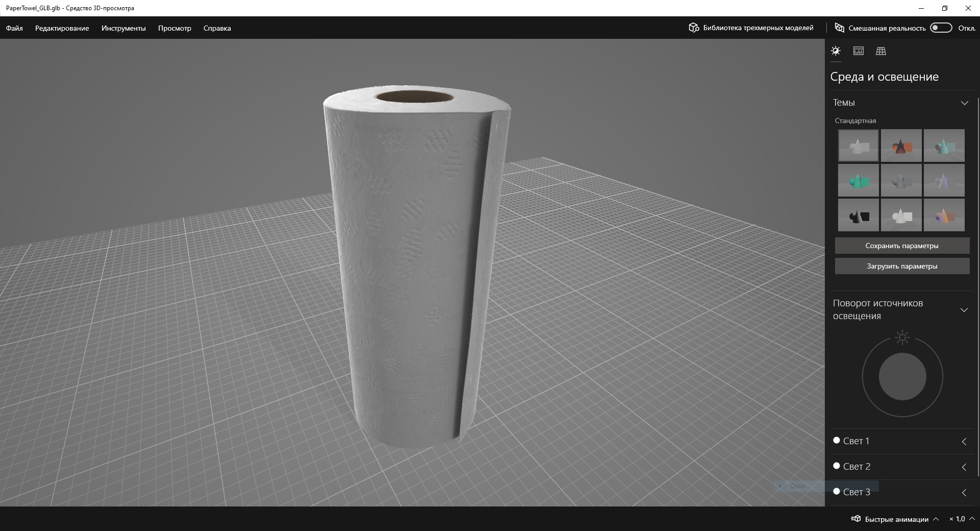Expand the Свет 2 settings chevron
Viewport: 980px width, 531px height.
tap(964, 467)
